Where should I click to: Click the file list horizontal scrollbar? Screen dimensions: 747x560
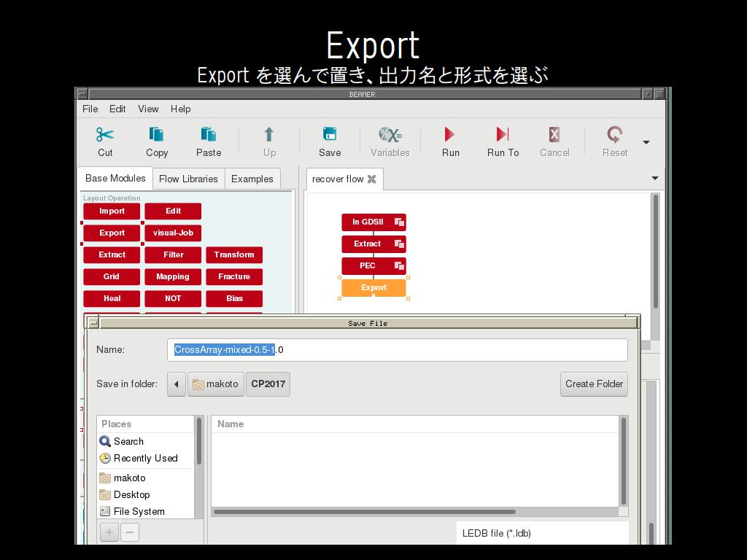click(x=365, y=512)
